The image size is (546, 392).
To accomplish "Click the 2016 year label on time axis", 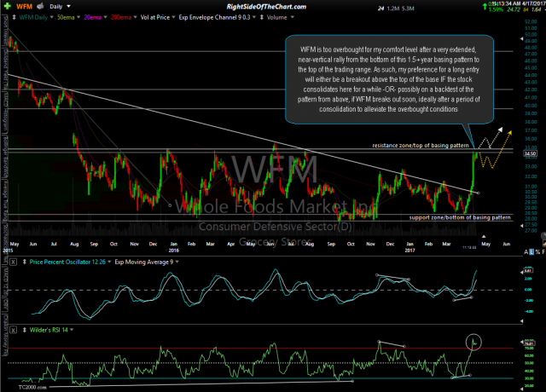I will pyautogui.click(x=174, y=250).
